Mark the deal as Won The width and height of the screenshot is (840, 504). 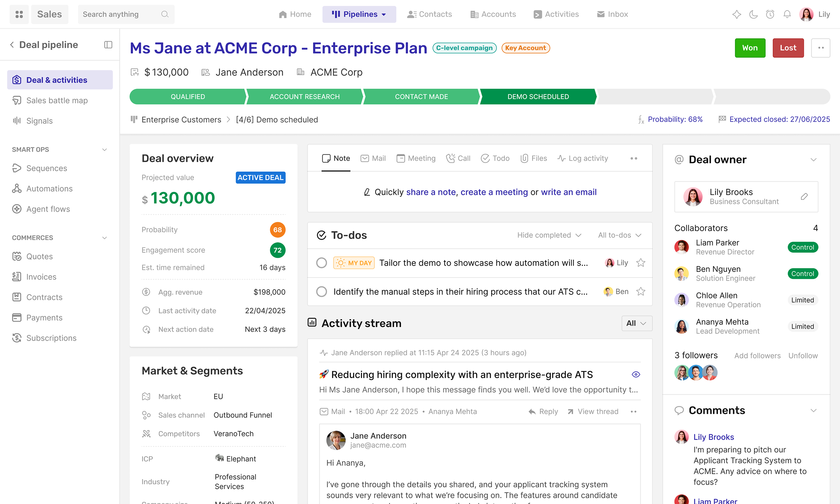[x=750, y=48]
